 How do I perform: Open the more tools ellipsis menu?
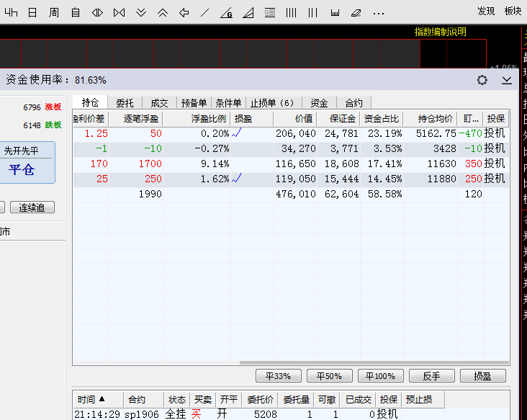pyautogui.click(x=379, y=12)
